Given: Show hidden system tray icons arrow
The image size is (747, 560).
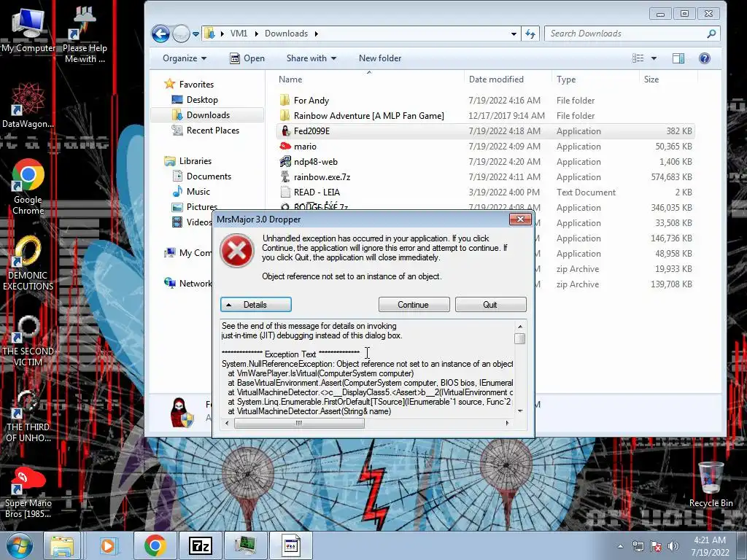Looking at the screenshot, I should tap(620, 546).
